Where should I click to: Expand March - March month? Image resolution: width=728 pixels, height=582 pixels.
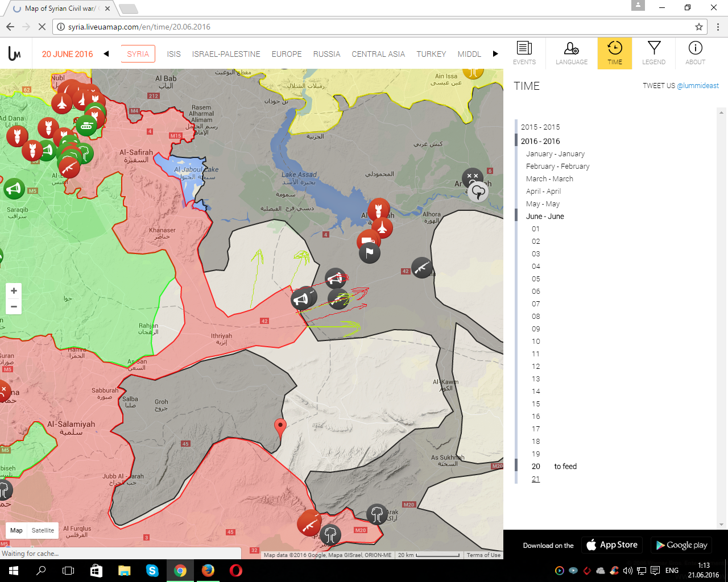(549, 179)
